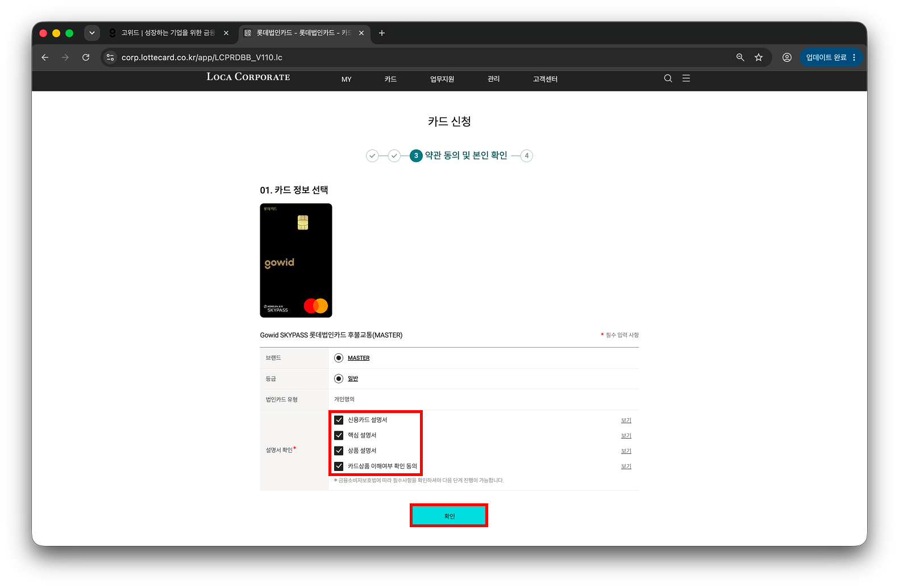Go back to the previous browser page
This screenshot has width=899, height=588.
pos(45,57)
